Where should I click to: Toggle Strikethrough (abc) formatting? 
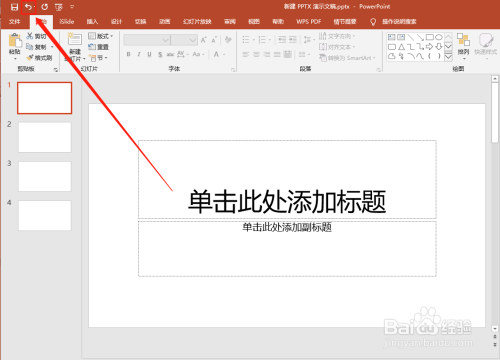click(171, 54)
